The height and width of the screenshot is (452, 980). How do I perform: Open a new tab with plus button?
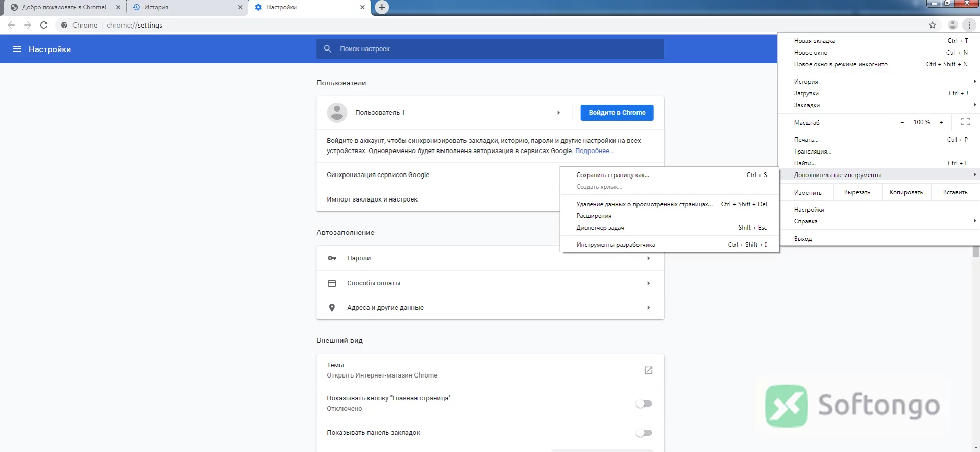[x=382, y=7]
